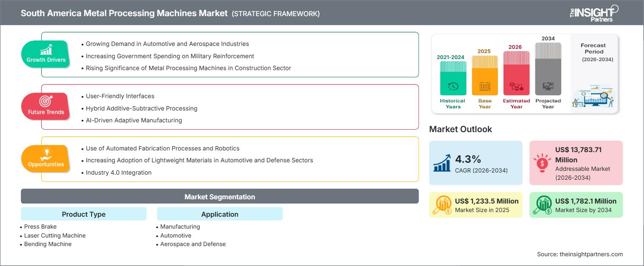Click the Market Size in 2025 coin icon
644x266 pixels.
coord(442,205)
